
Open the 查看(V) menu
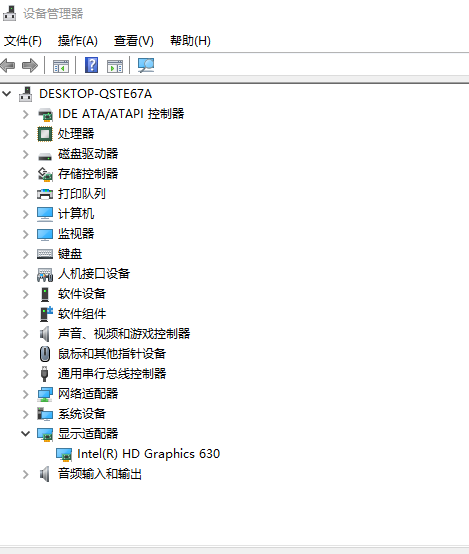coord(134,41)
